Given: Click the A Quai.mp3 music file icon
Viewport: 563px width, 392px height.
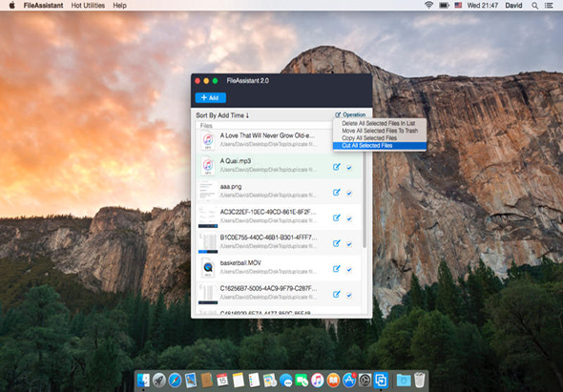Looking at the screenshot, I should 208,166.
